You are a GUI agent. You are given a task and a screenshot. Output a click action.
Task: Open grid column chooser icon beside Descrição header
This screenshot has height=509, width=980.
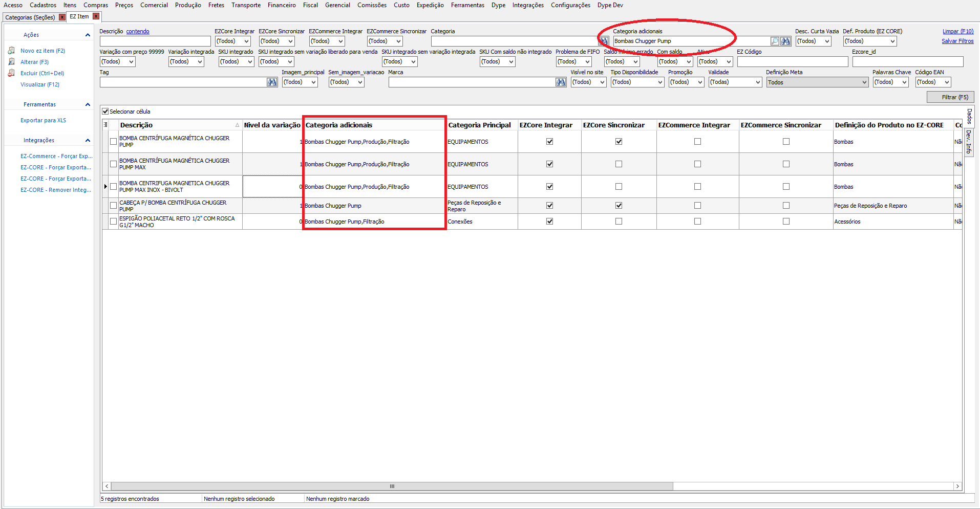point(106,125)
